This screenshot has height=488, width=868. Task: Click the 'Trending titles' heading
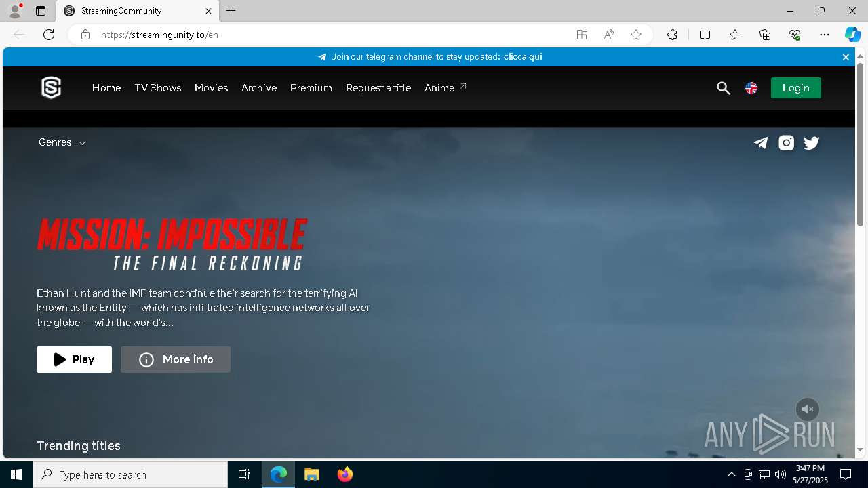[79, 446]
